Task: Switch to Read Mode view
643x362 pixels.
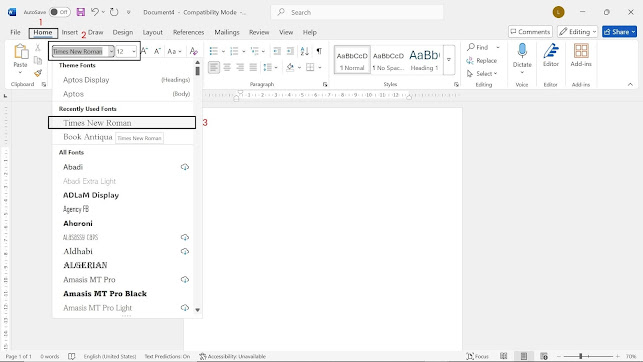Action: tap(504, 356)
